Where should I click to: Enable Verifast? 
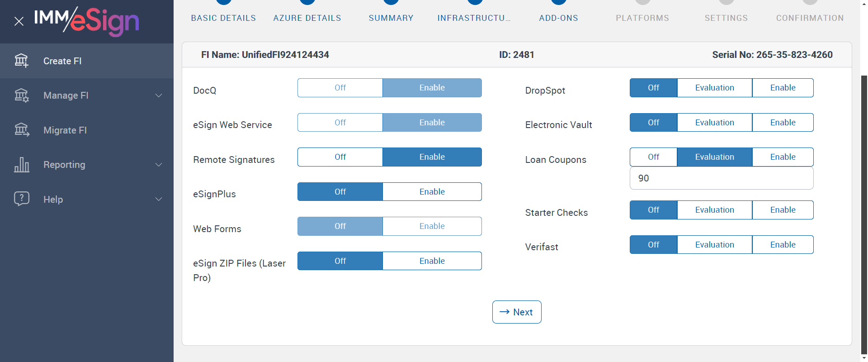tap(783, 245)
